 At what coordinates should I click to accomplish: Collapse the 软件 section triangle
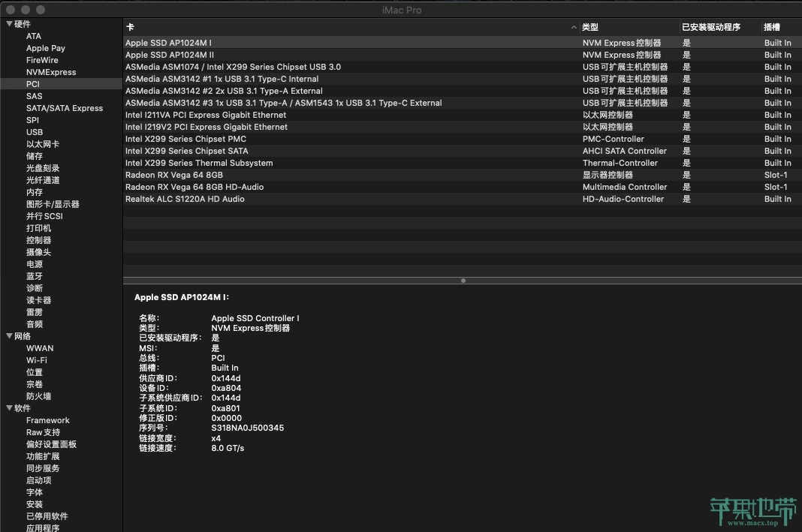coord(9,408)
